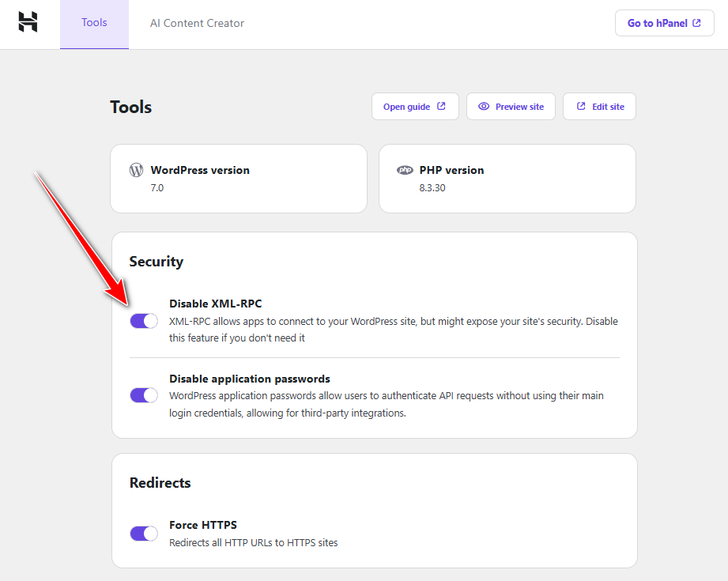Screen dimensions: 728x581
Task: Click the Hostinger logo icon
Action: pos(28,22)
